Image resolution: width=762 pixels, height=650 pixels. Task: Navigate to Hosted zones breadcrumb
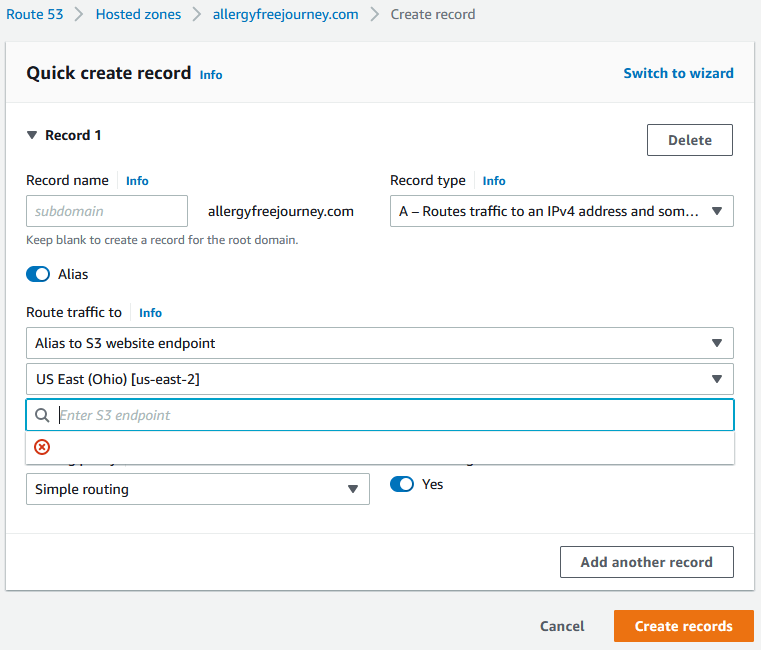(x=138, y=14)
